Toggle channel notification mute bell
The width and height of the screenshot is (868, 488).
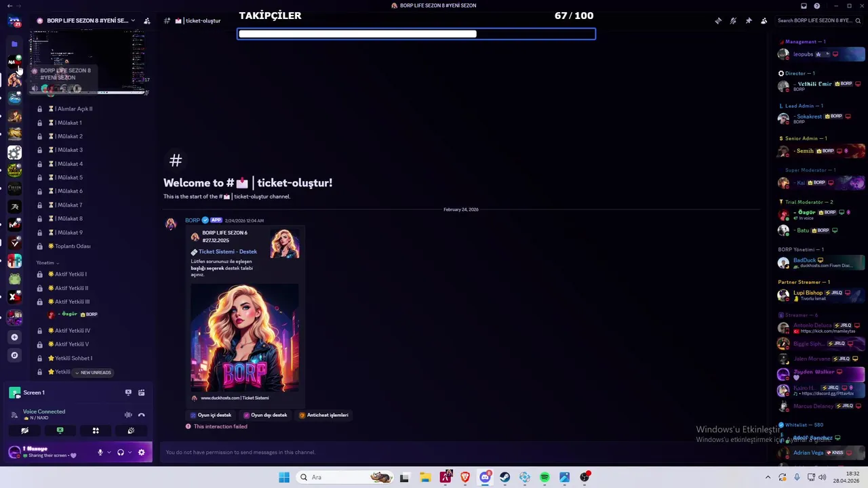(x=733, y=21)
